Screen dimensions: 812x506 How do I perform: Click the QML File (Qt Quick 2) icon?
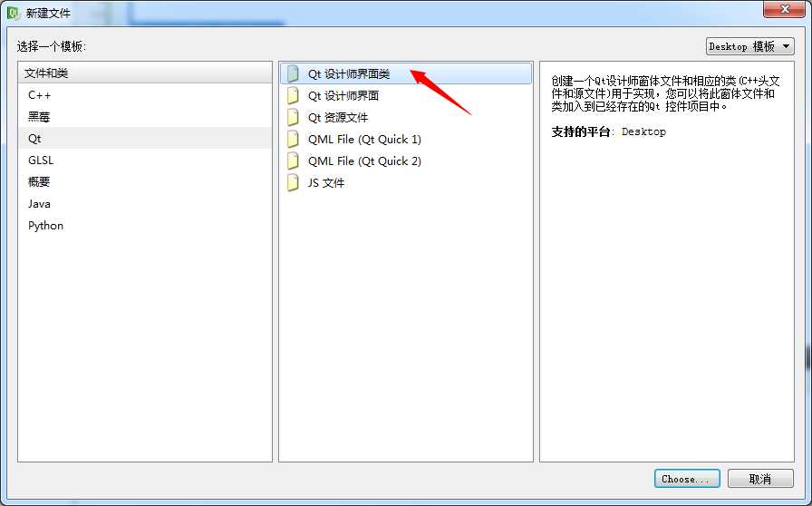click(x=293, y=161)
